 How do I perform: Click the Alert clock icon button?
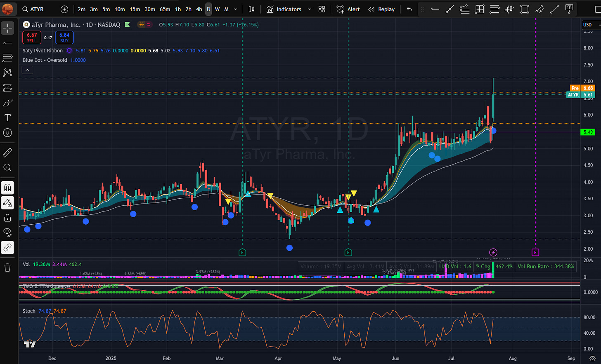coord(348,9)
